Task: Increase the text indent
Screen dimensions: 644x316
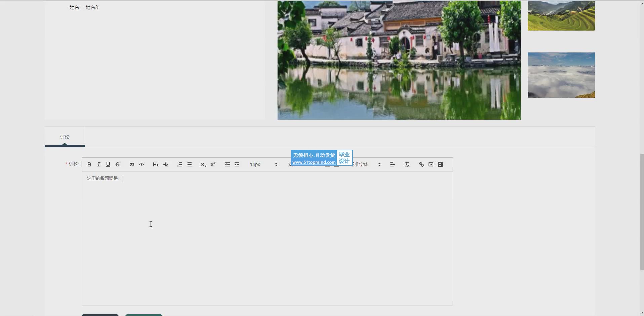Action: click(237, 164)
